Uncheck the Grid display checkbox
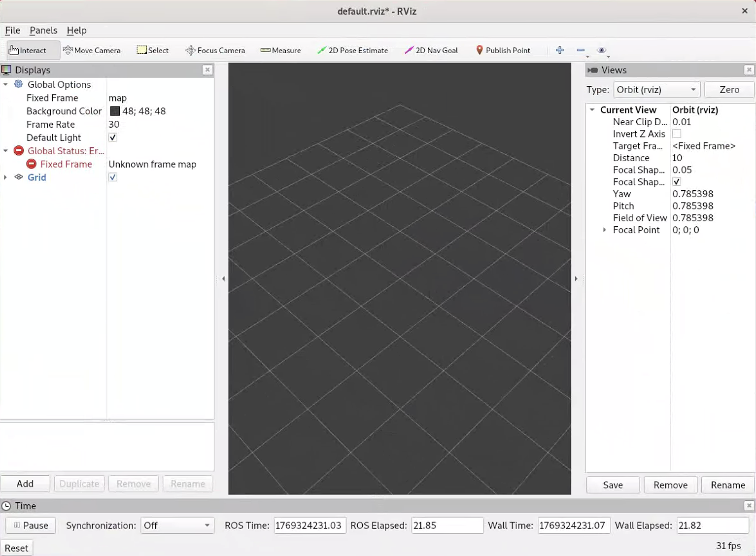 113,177
